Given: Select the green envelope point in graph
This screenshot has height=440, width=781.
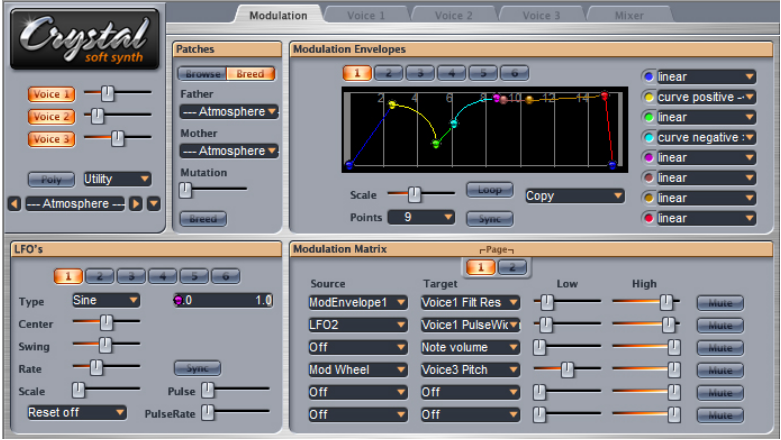Looking at the screenshot, I should (x=435, y=144).
